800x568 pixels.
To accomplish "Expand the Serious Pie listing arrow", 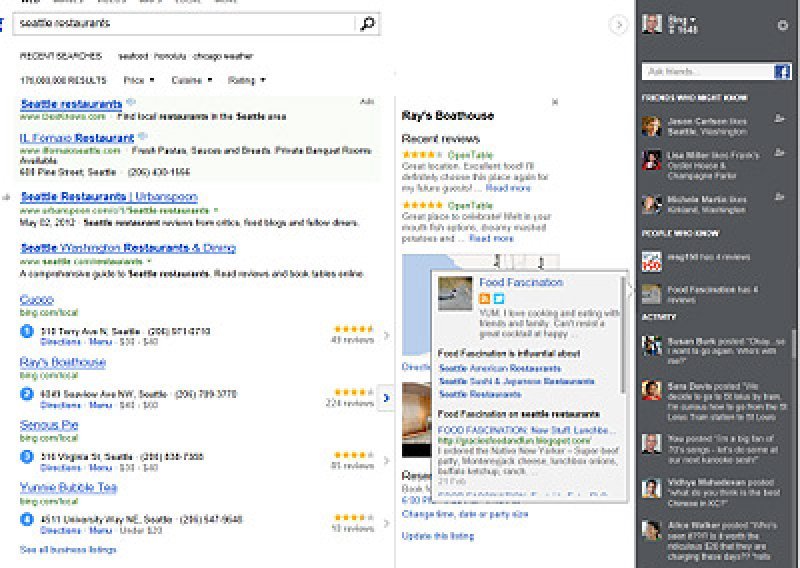I will (386, 460).
